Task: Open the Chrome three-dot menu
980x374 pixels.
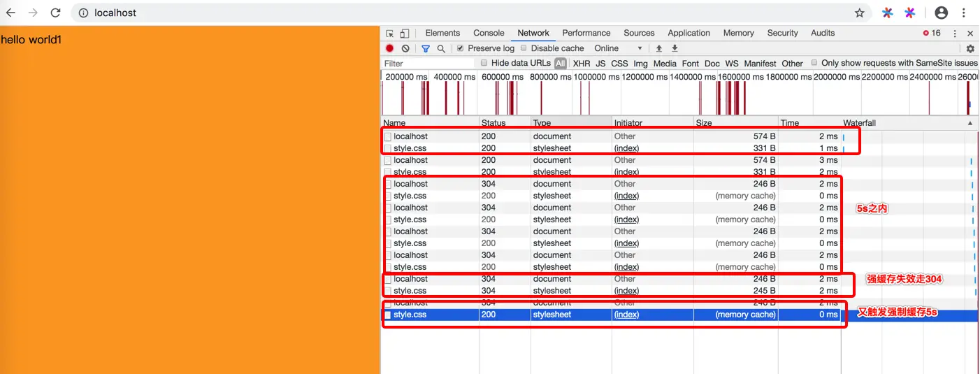Action: pyautogui.click(x=965, y=13)
